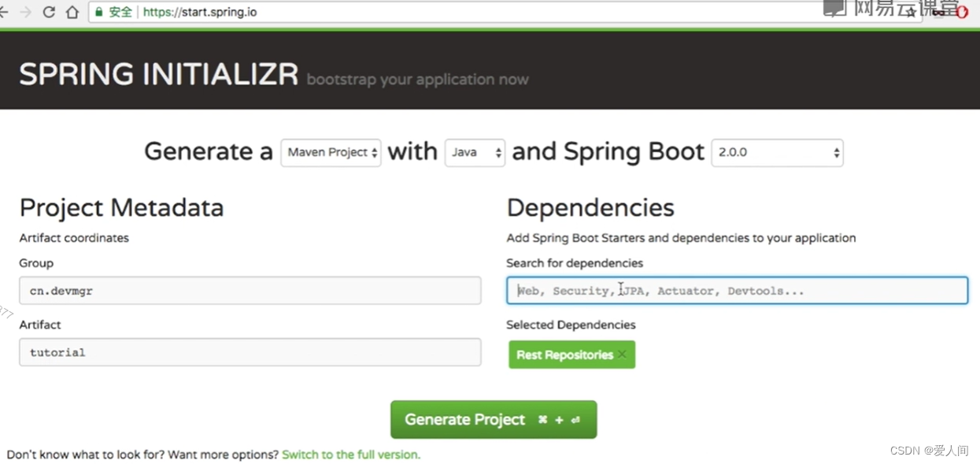Click the grayed forward arrow
This screenshot has height=464, width=980.
[25, 11]
